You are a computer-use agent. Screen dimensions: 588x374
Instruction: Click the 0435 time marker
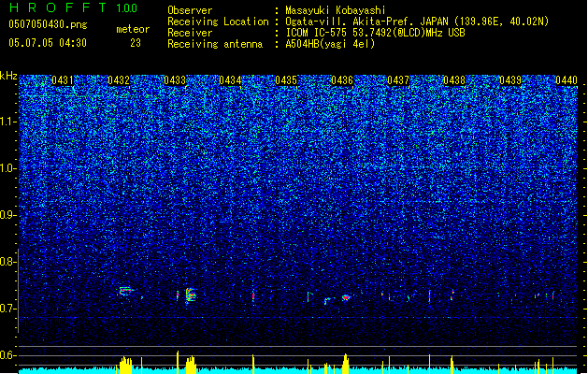point(286,80)
